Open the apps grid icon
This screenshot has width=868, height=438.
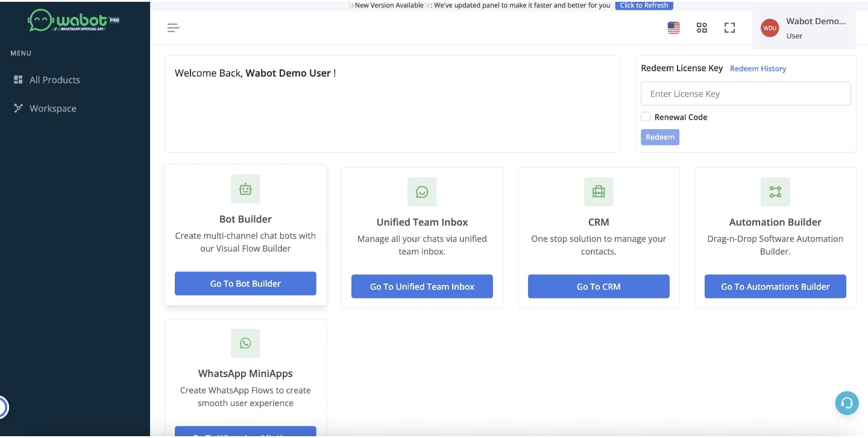[702, 28]
